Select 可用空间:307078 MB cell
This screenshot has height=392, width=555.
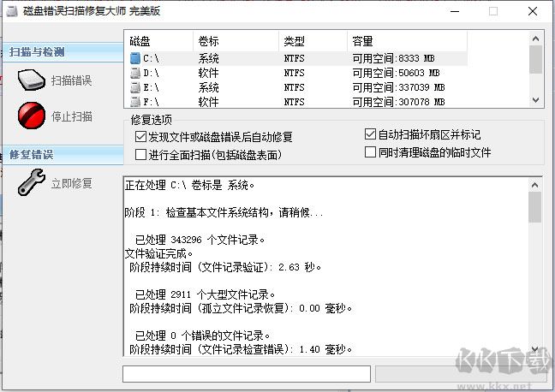click(x=398, y=102)
